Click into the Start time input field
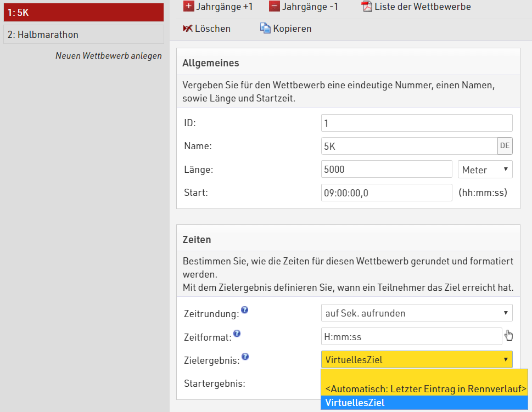Screen dimensions: 532x412 [386, 193]
